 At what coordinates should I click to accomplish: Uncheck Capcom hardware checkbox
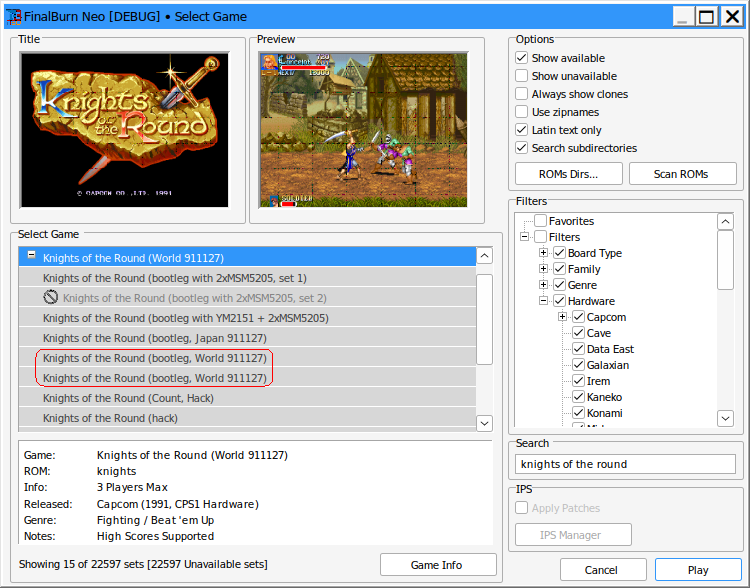tap(579, 317)
